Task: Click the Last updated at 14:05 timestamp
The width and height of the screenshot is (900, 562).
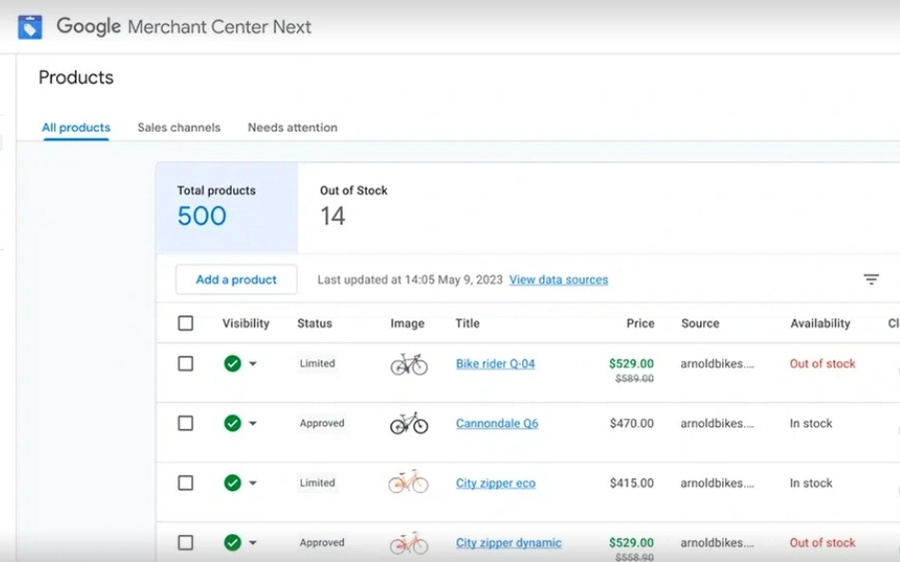Action: [410, 280]
